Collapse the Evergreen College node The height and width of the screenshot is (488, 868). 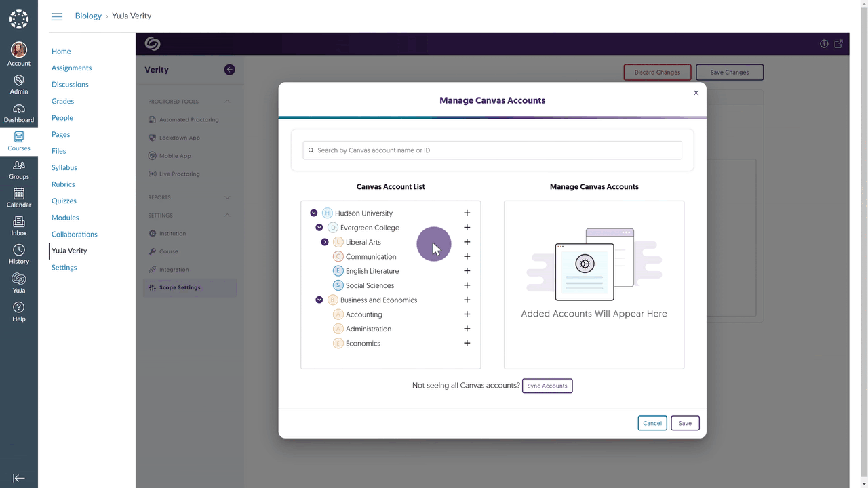click(319, 228)
